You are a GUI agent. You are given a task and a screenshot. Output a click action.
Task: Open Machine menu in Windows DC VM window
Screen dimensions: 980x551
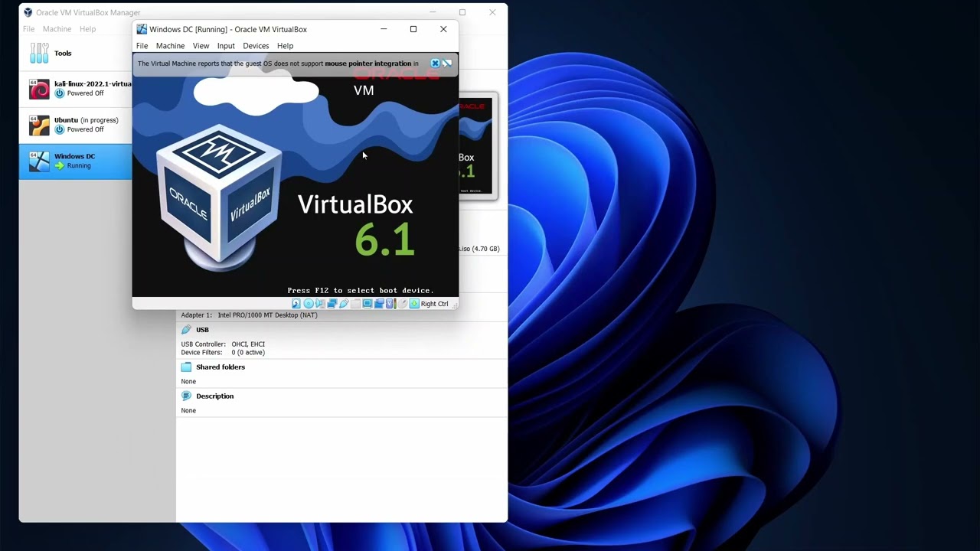[170, 46]
